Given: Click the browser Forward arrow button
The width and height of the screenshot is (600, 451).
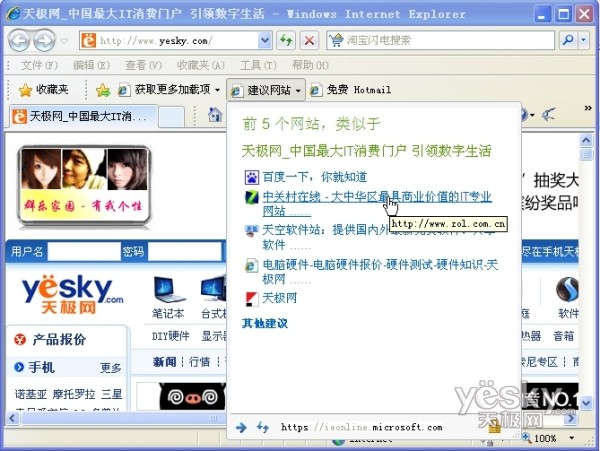Looking at the screenshot, I should [x=44, y=40].
